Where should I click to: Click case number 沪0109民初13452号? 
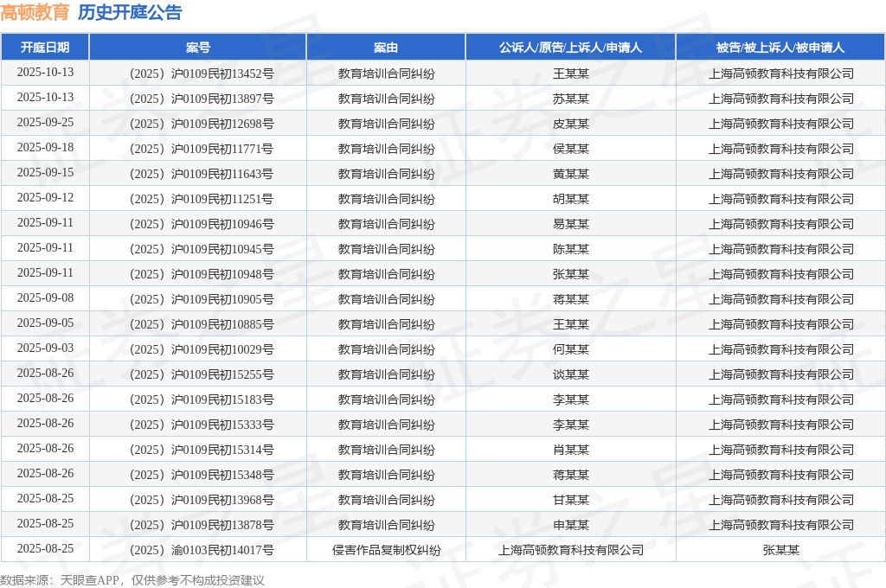coord(222,73)
